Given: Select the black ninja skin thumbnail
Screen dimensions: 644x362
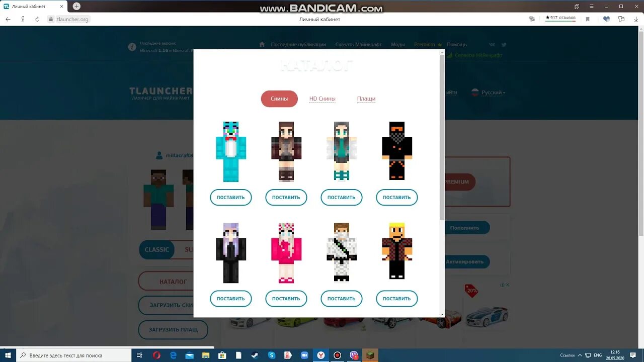Looking at the screenshot, I should pyautogui.click(x=397, y=151).
